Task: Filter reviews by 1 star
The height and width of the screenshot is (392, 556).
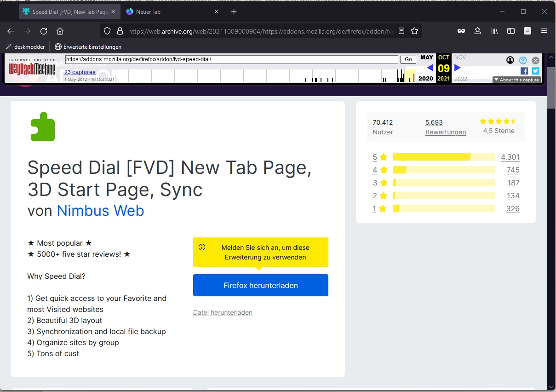Action: click(x=379, y=209)
